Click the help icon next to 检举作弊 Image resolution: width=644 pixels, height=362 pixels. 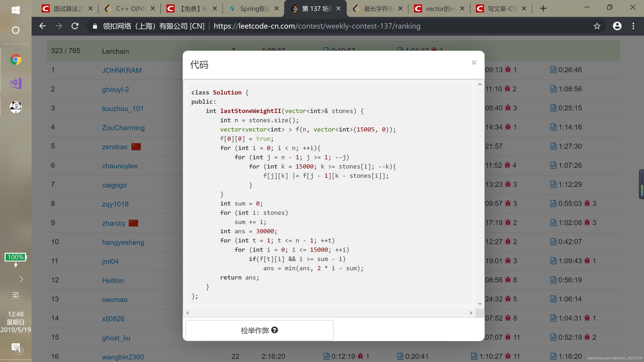tap(275, 330)
